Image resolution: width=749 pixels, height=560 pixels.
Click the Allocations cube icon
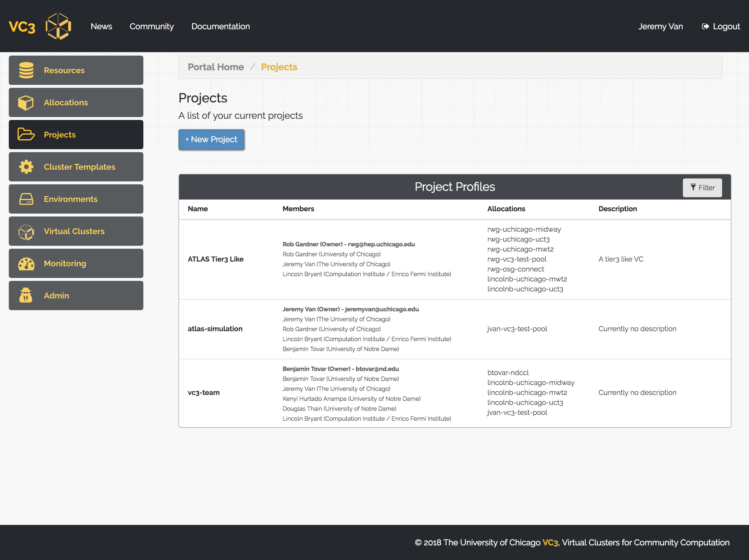pos(26,103)
